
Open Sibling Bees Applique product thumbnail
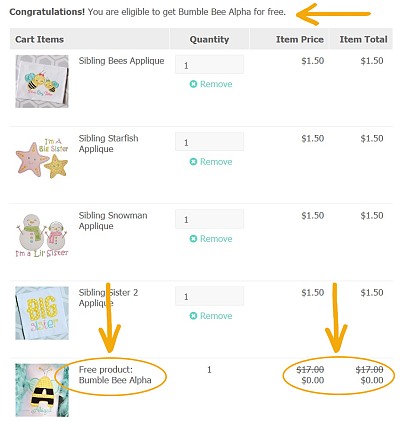tap(42, 81)
